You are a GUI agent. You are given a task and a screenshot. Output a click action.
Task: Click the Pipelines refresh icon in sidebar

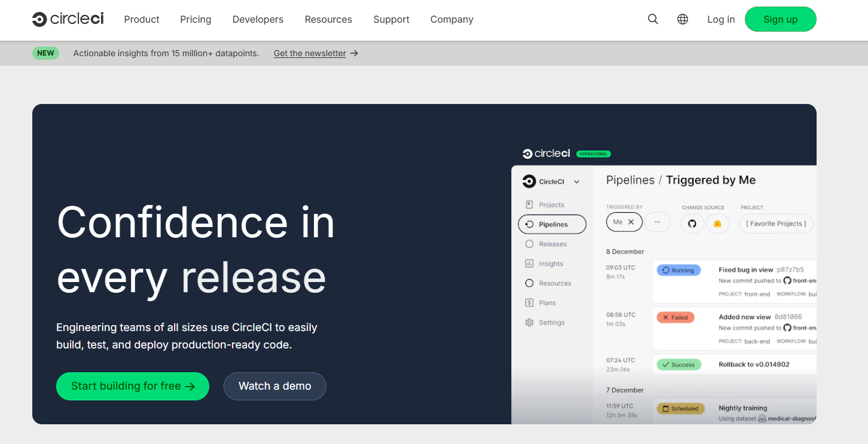tap(529, 224)
